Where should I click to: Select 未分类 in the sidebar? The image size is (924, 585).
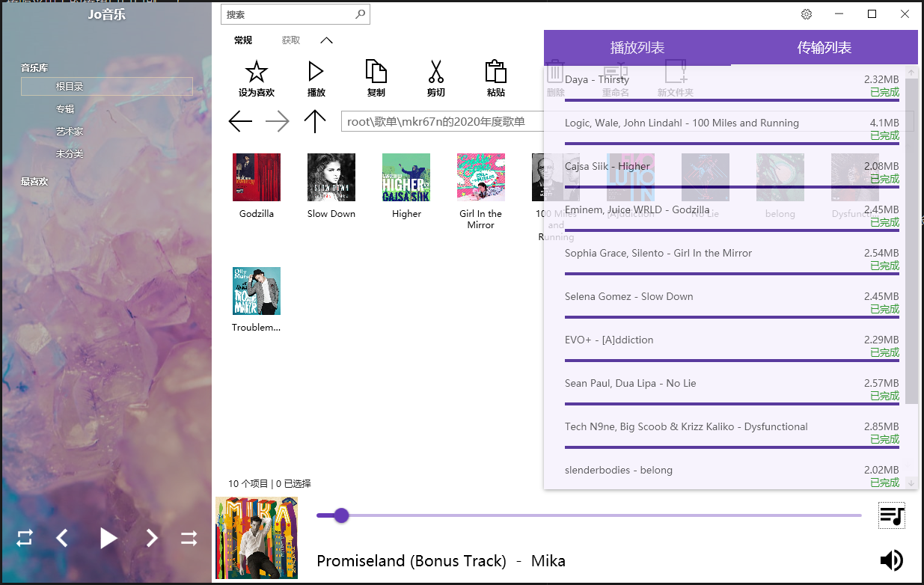(x=70, y=154)
